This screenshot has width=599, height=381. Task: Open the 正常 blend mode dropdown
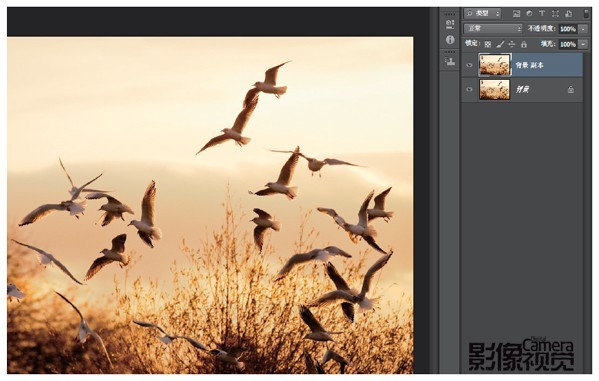click(493, 29)
